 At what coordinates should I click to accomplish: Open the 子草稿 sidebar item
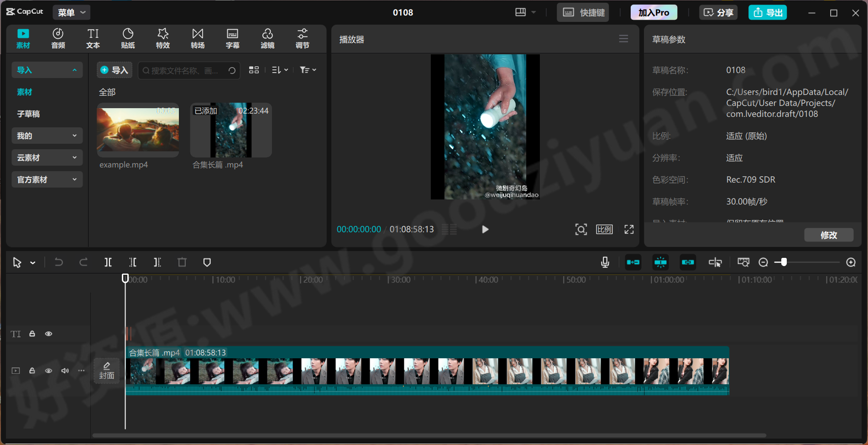[28, 114]
